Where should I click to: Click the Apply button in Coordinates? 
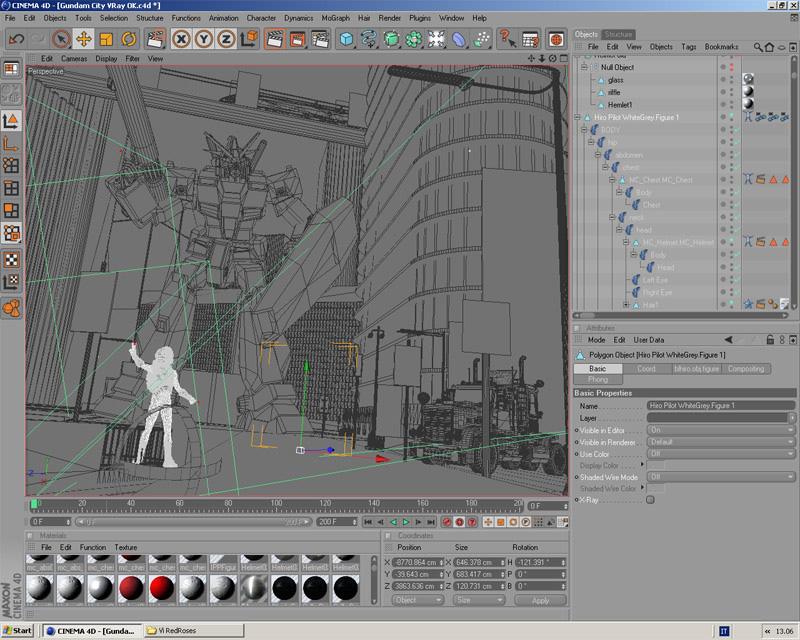[540, 601]
